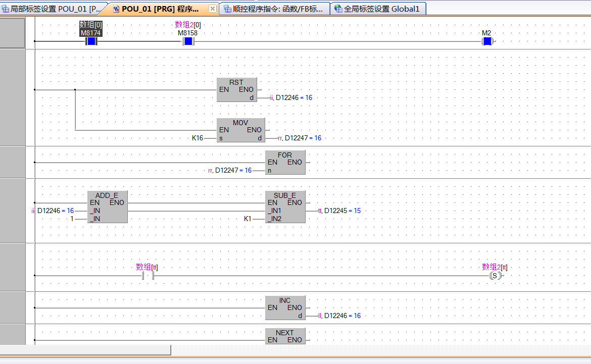Screen dimensions: 591x364
Task: Select the 数组2[tt] set coil
Action: pyautogui.click(x=495, y=276)
